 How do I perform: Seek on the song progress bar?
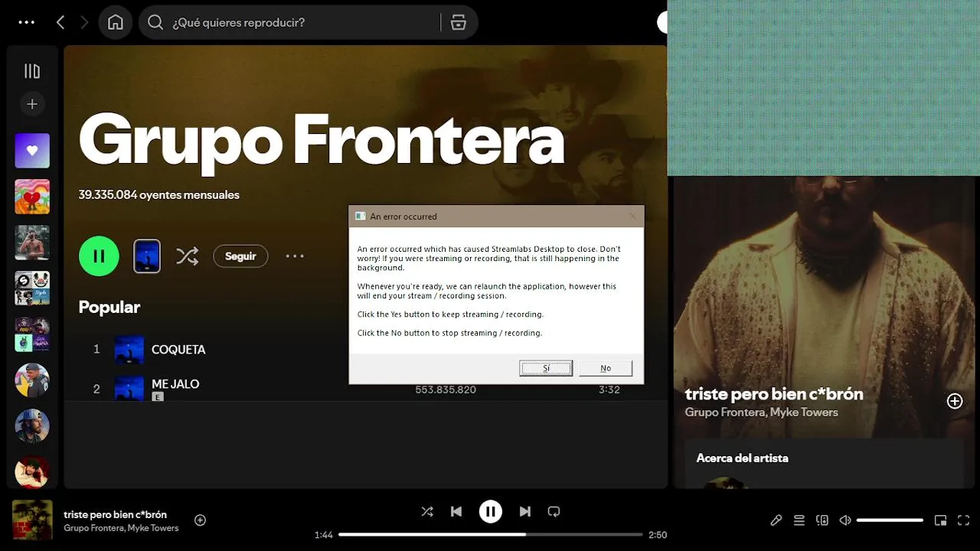coord(491,534)
